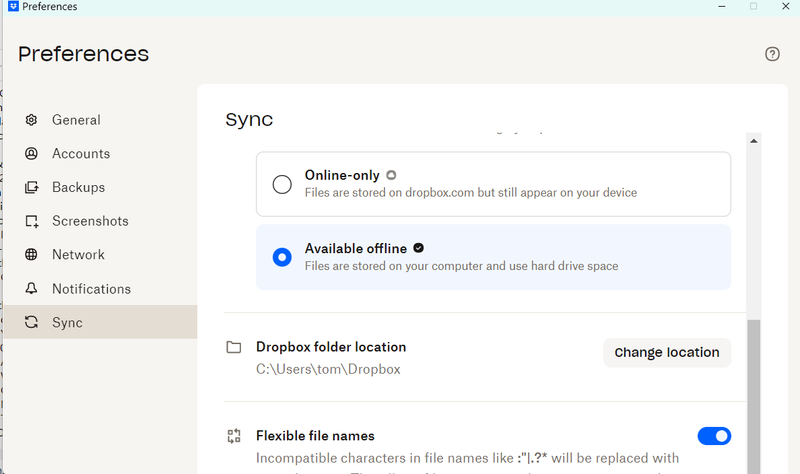The width and height of the screenshot is (800, 474).
Task: Click the Dropbox logo in title bar
Action: point(11,6)
